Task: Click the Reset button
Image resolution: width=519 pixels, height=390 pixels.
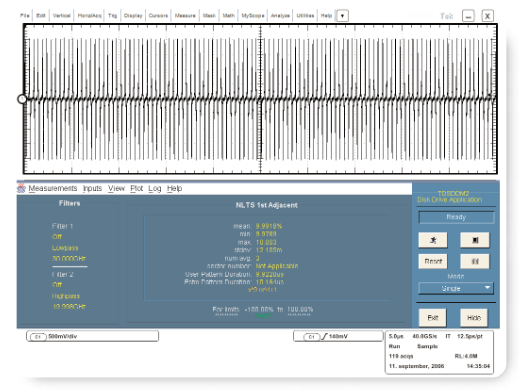Action: pyautogui.click(x=433, y=261)
